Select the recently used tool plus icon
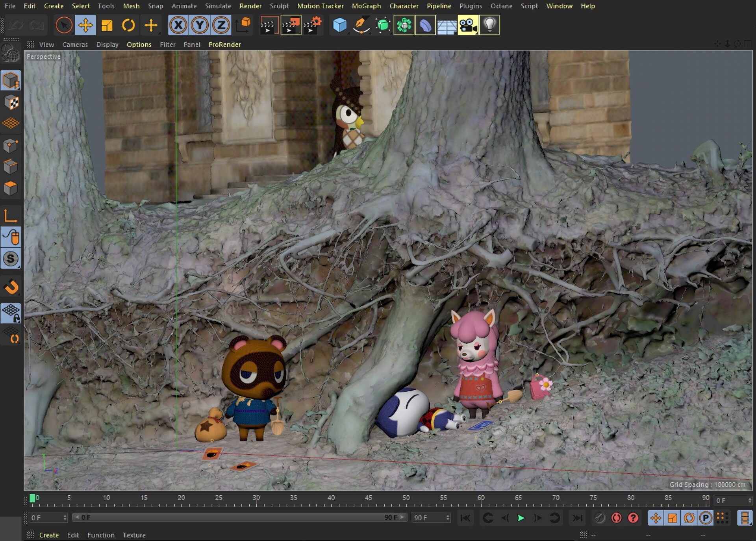The width and height of the screenshot is (756, 541). [150, 26]
